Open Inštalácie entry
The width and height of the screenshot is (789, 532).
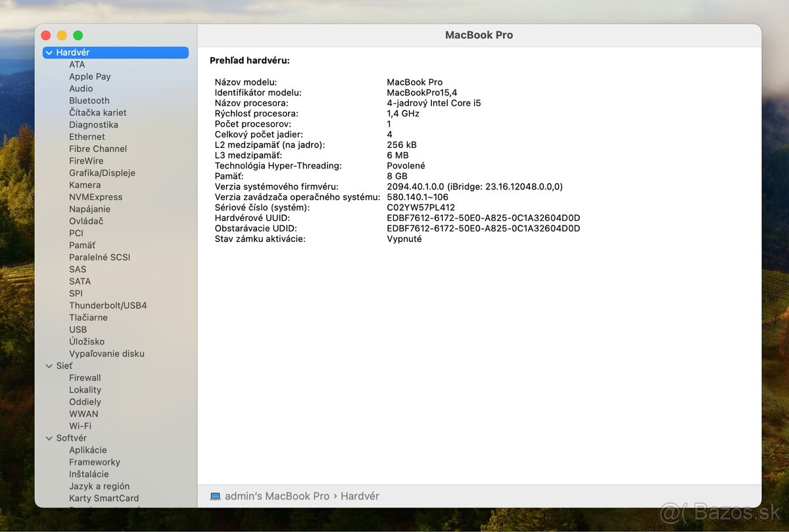click(x=89, y=474)
